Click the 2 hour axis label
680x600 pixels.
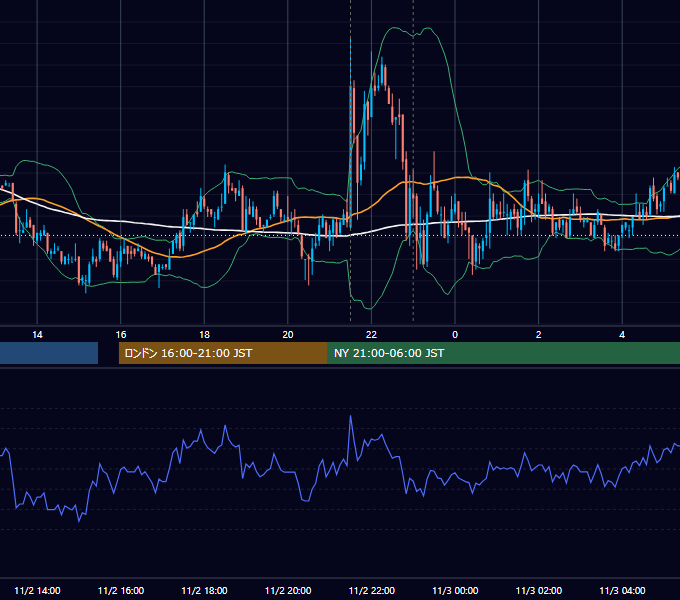coord(539,335)
